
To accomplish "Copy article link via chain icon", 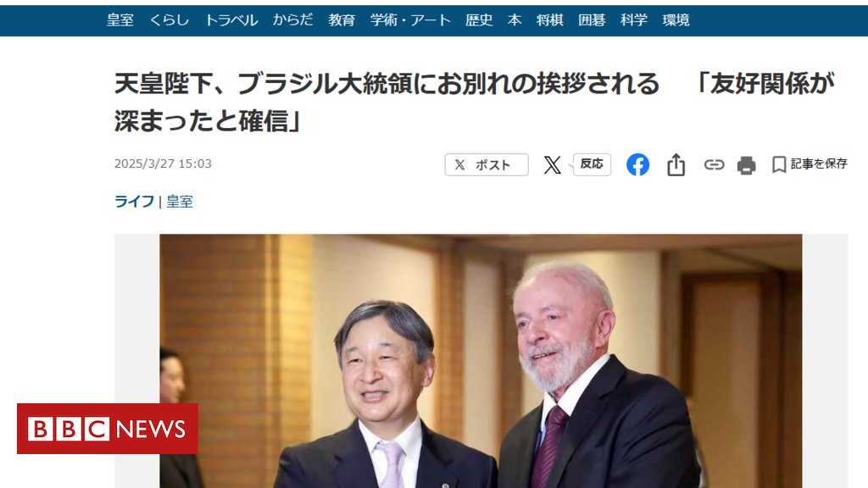I will point(714,165).
